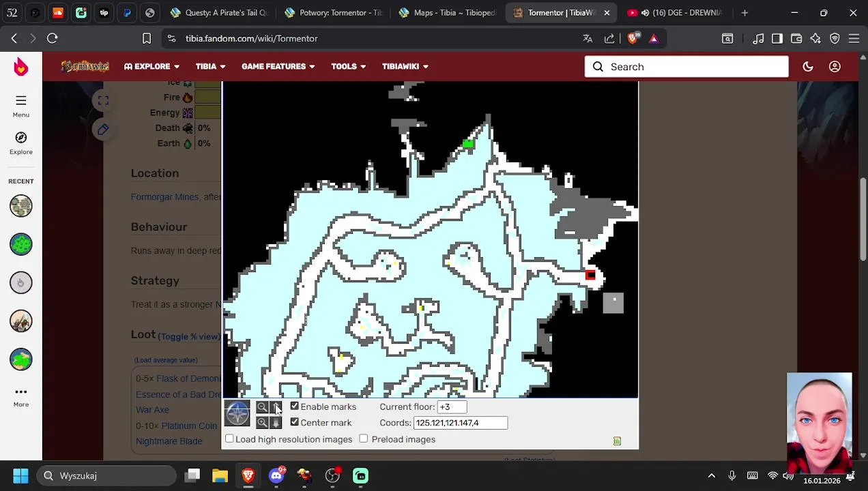The image size is (868, 491).
Task: Open the Nightmare Blade link
Action: [x=169, y=441]
